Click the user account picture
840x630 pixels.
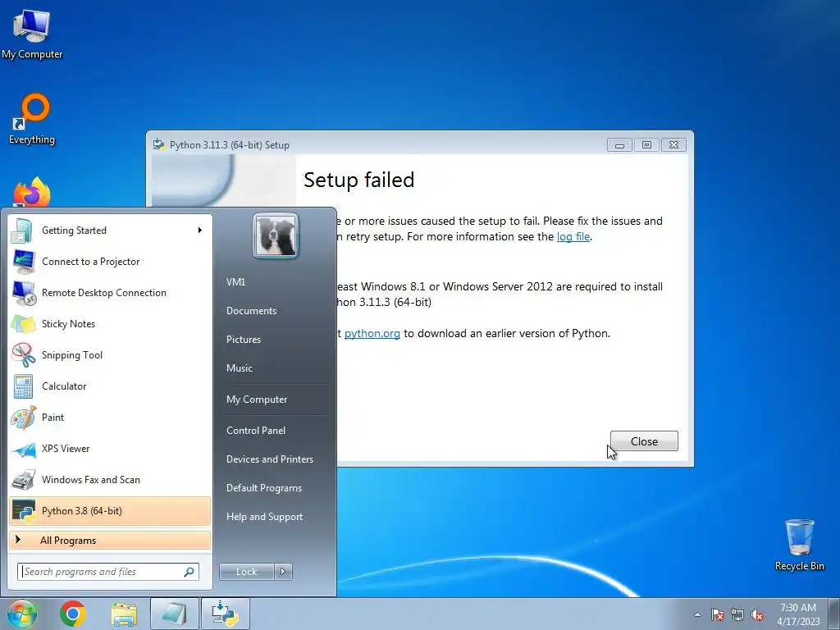click(x=276, y=235)
